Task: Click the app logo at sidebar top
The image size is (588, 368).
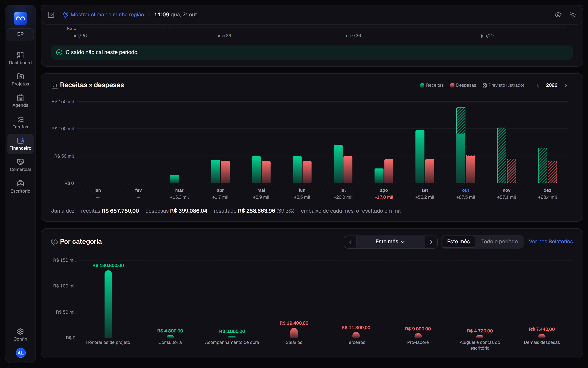Action: 20,18
